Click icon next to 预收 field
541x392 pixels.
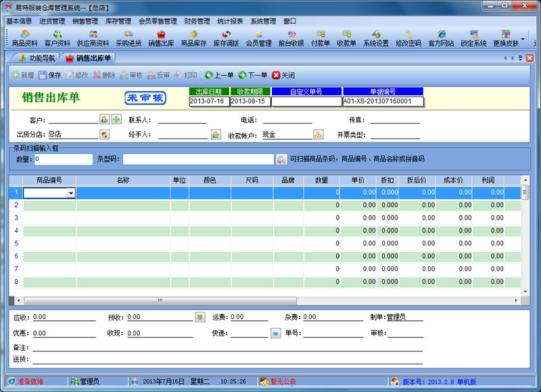click(x=199, y=317)
